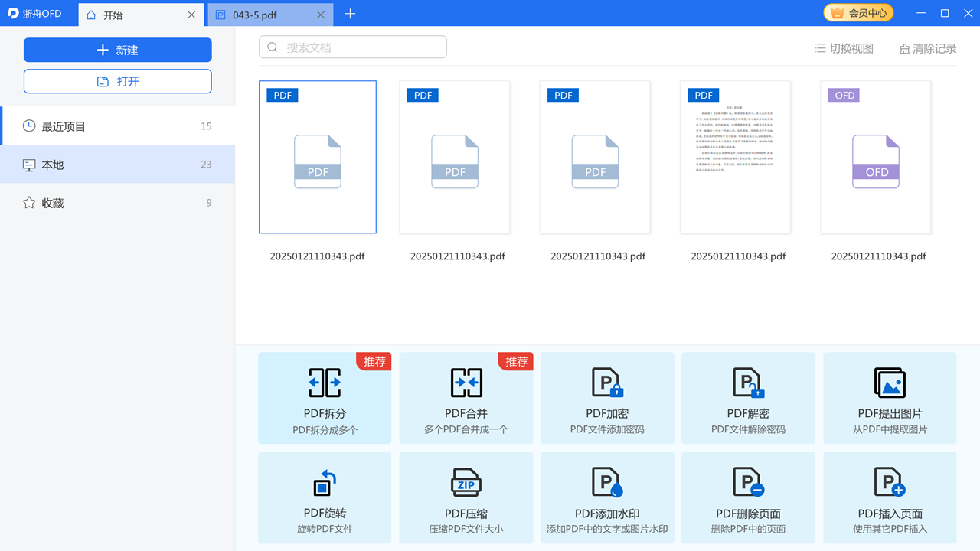The height and width of the screenshot is (551, 980).
Task: Click the 打开 open file button
Action: pyautogui.click(x=118, y=81)
